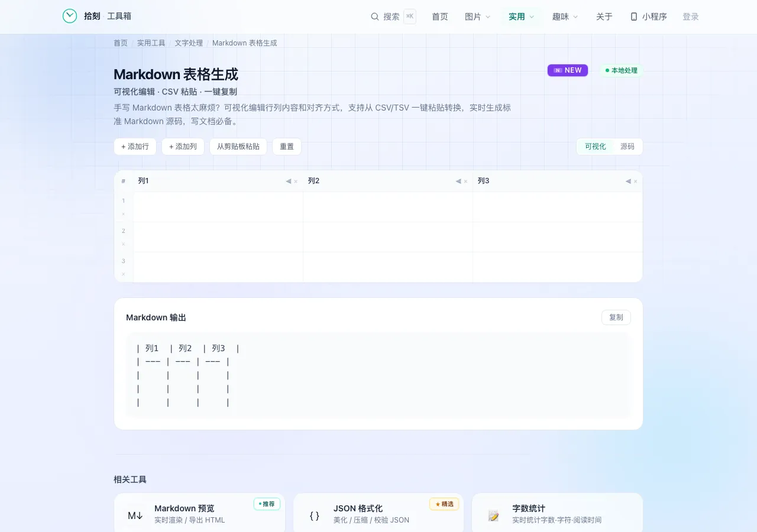Image resolution: width=757 pixels, height=532 pixels.
Task: Remove row 2 using its × icon
Action: coord(124,244)
